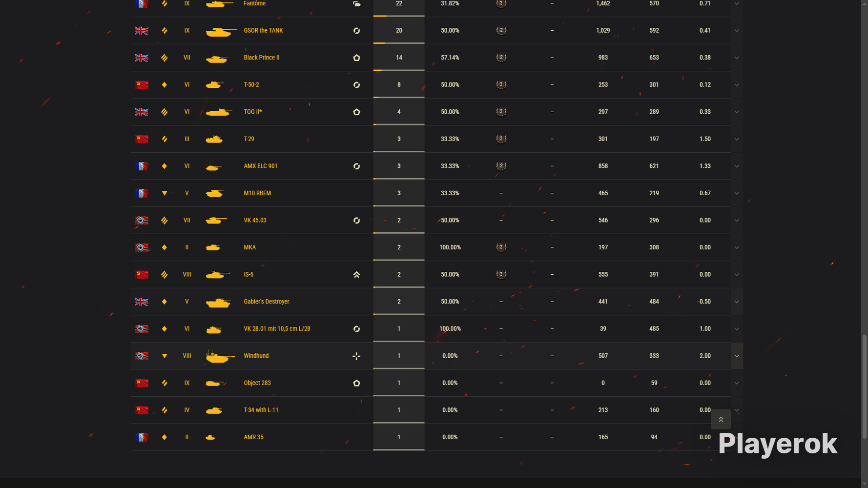Click the double-chevron icon in IS-6 row
Image resolution: width=868 pixels, height=488 pixels.
(356, 275)
